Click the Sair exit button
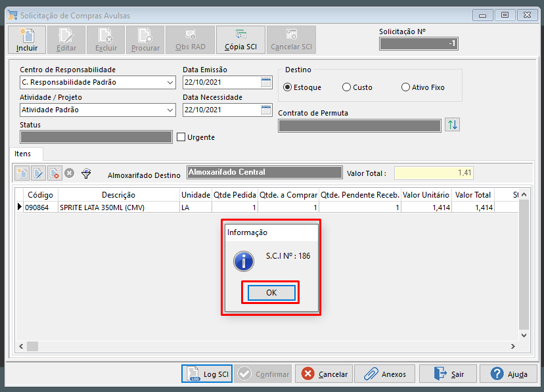Image resolution: width=544 pixels, height=392 pixels. (448, 374)
